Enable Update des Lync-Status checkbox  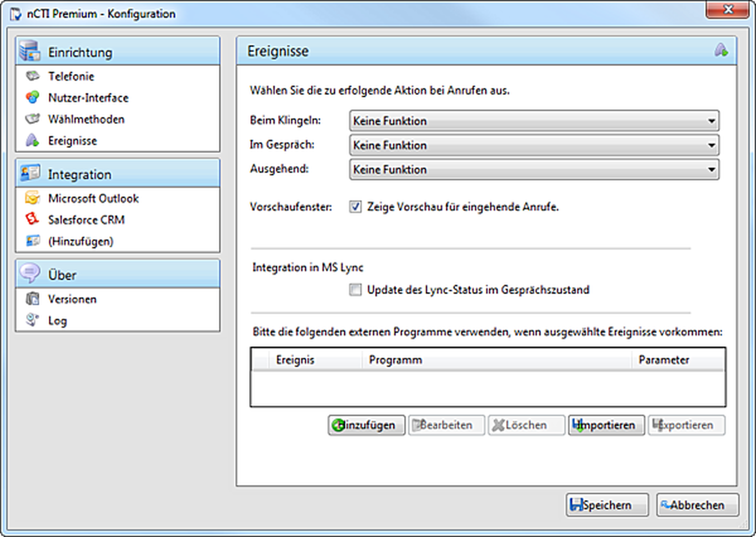point(355,290)
